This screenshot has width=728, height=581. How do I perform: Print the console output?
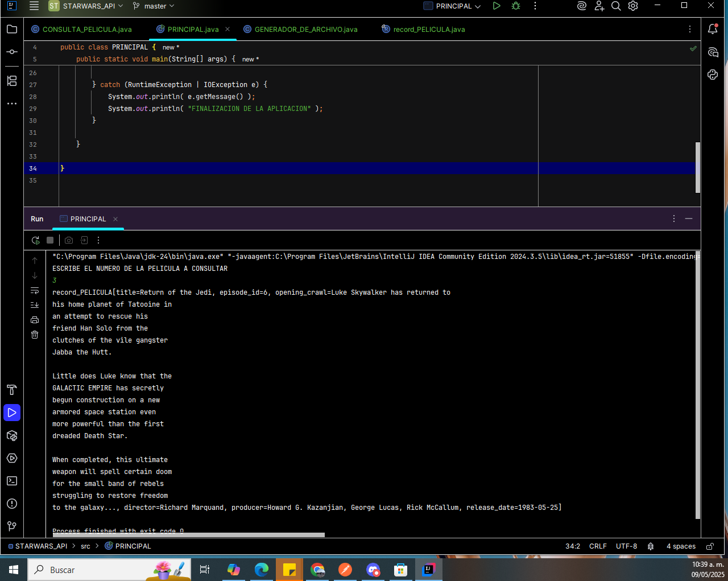(35, 320)
